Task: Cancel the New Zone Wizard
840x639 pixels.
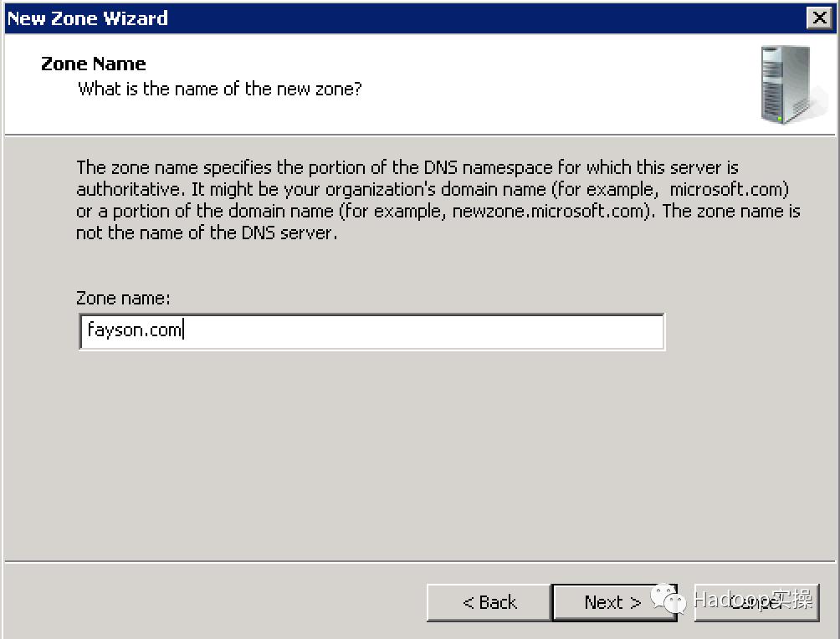Action: click(756, 602)
